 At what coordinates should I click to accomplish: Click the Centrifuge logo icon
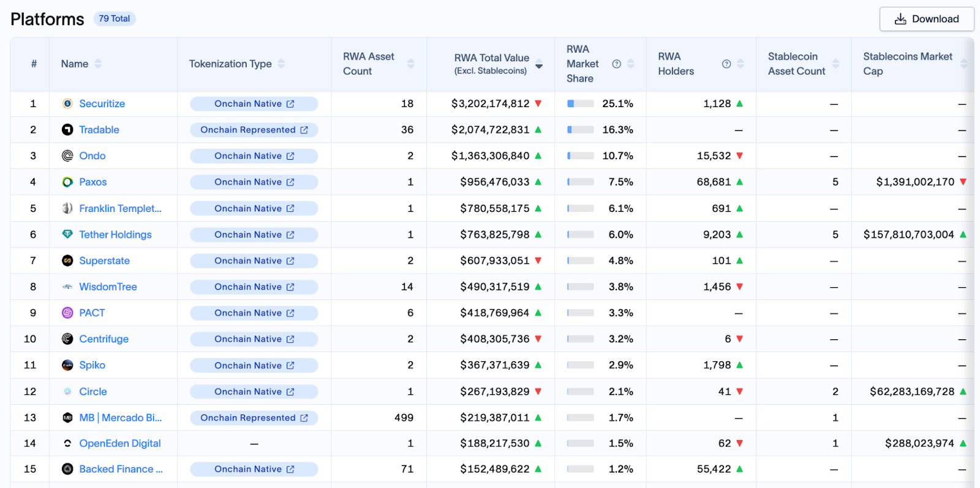(67, 339)
